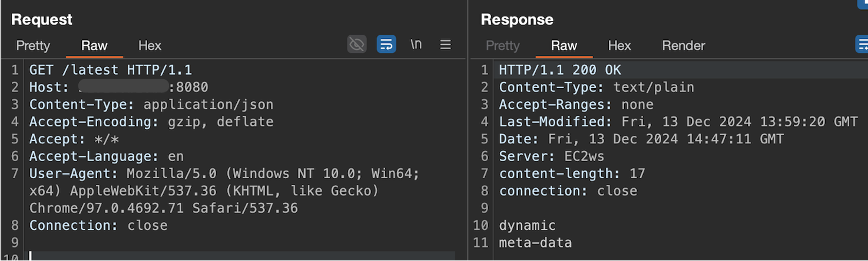The width and height of the screenshot is (868, 261).
Task: Click the GET /latest request line
Action: tap(111, 71)
